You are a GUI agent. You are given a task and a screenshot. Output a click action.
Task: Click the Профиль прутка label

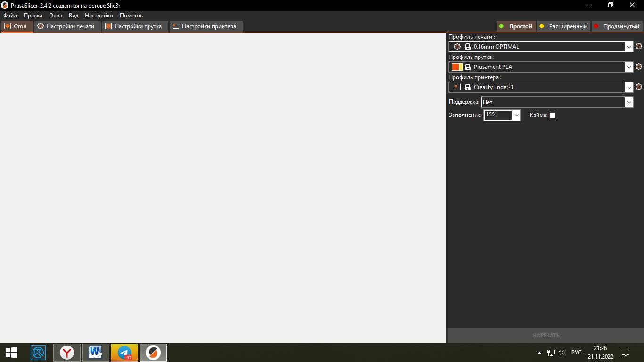point(471,57)
